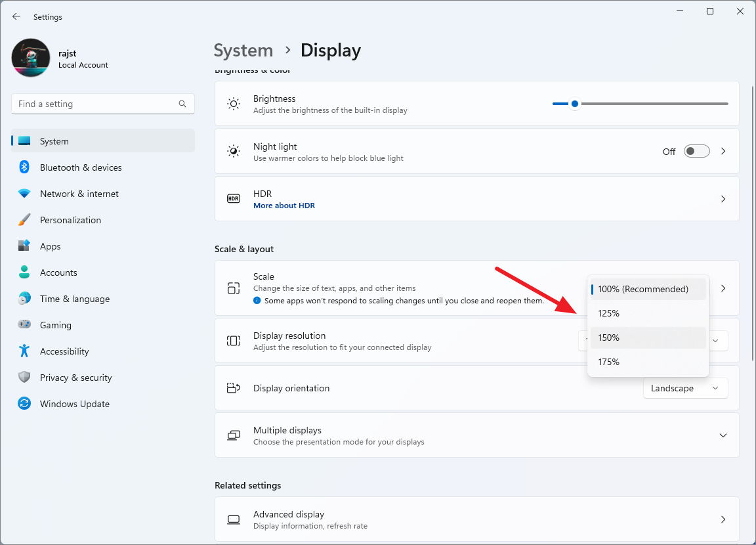Open the Scale custom settings chevron

pos(723,288)
